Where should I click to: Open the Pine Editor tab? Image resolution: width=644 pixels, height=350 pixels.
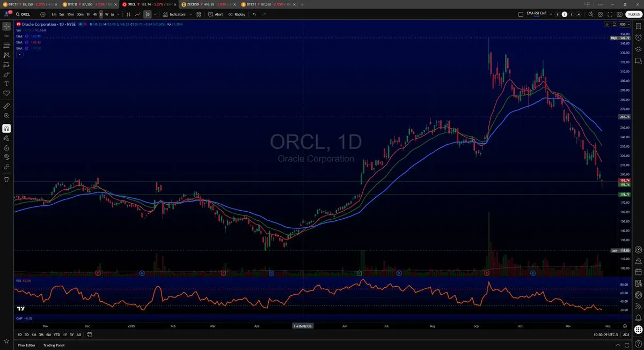tap(28, 345)
